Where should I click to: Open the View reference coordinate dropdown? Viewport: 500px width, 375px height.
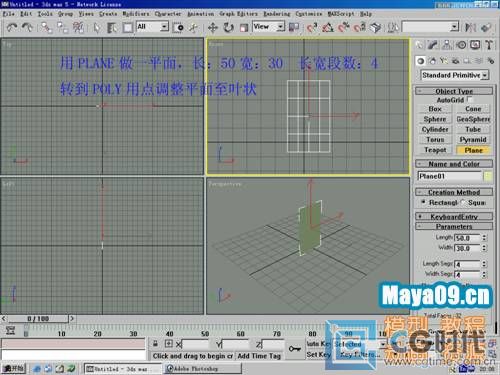point(268,27)
